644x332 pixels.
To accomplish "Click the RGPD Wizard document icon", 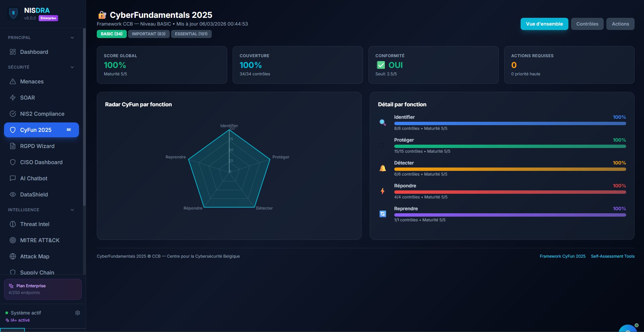I will [13, 146].
